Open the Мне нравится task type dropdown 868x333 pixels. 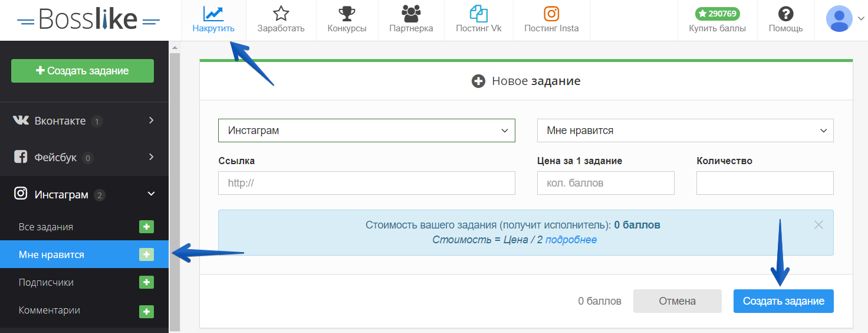click(x=685, y=130)
